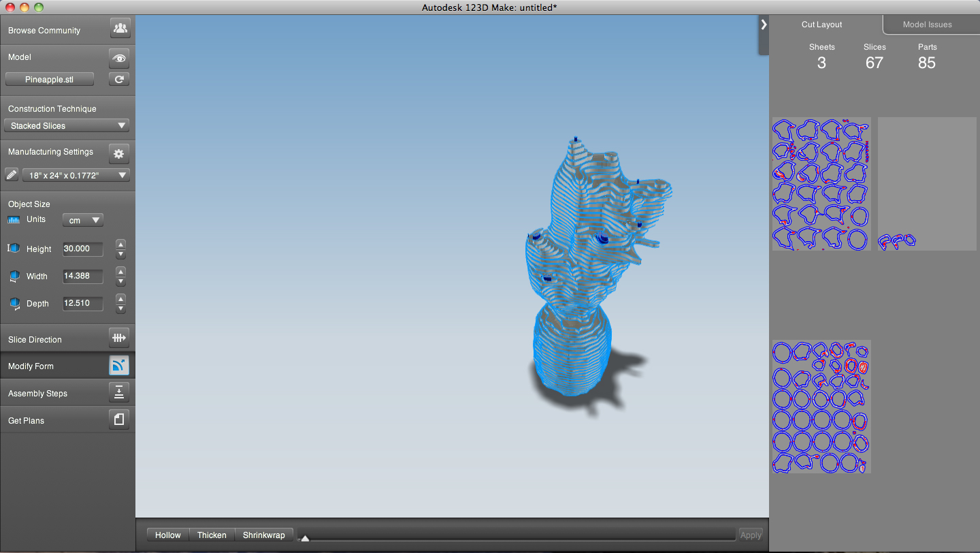Screen dimensions: 980x553
Task: Open Browse Community people icon
Action: (120, 29)
